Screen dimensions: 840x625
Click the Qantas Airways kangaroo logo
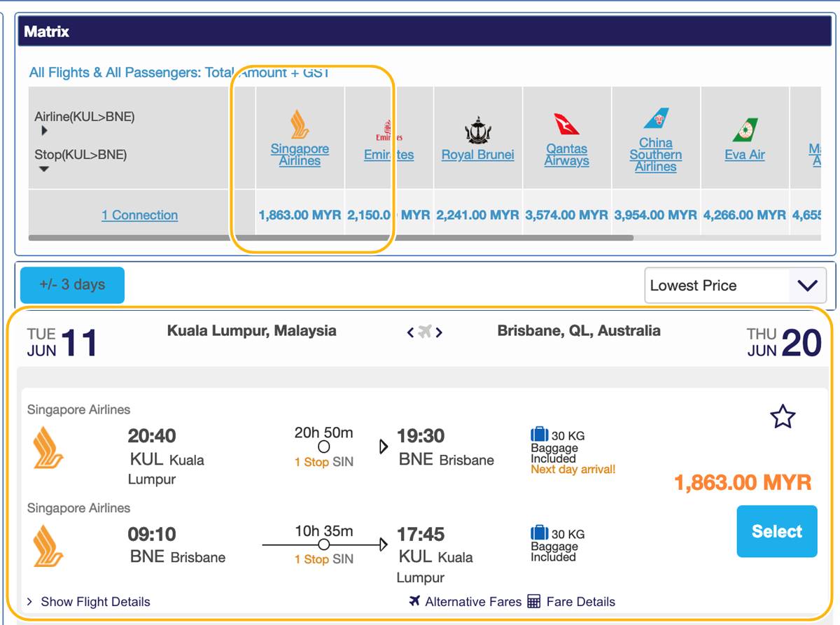tap(567, 125)
